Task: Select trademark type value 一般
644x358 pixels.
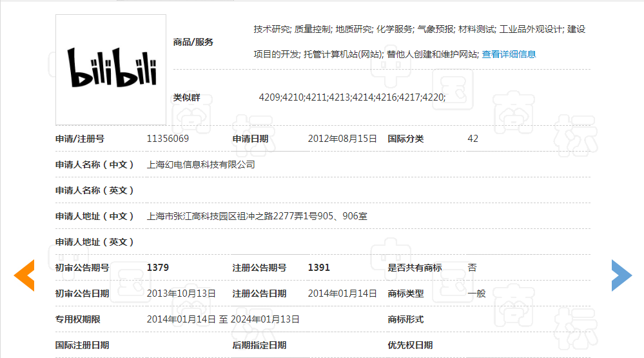Action: (476, 293)
